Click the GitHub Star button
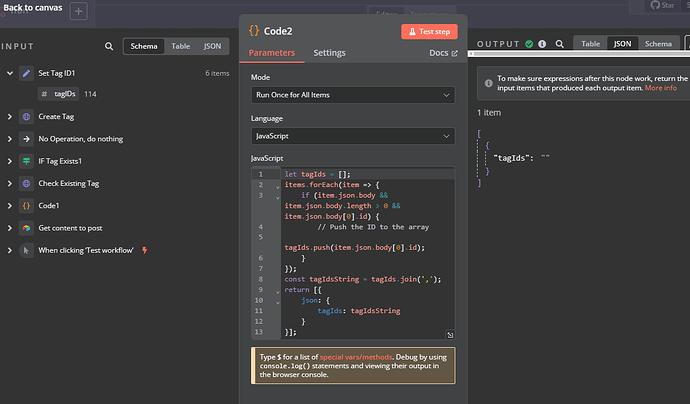 663,5
